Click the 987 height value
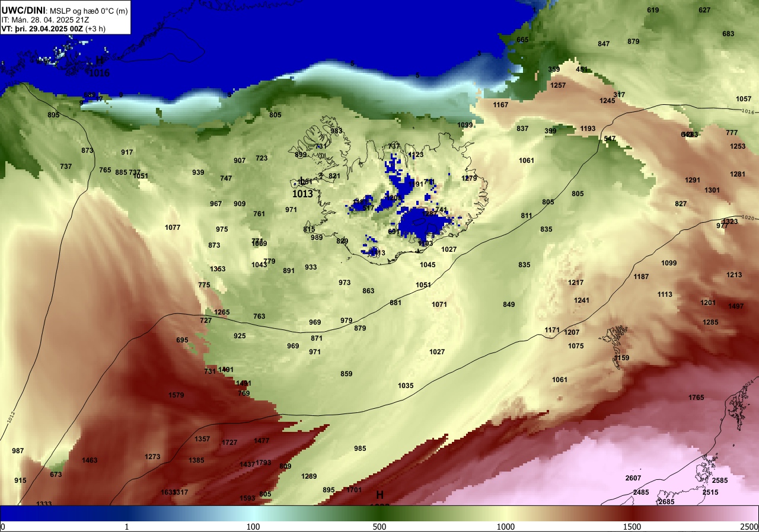This screenshot has height=532, width=759. coord(18,451)
